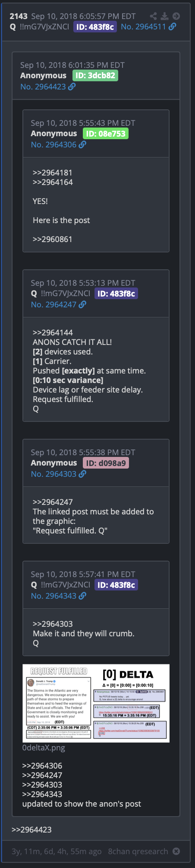This screenshot has height=868, width=195.
Task: Click the 8chan qresearch source label
Action: point(138,851)
